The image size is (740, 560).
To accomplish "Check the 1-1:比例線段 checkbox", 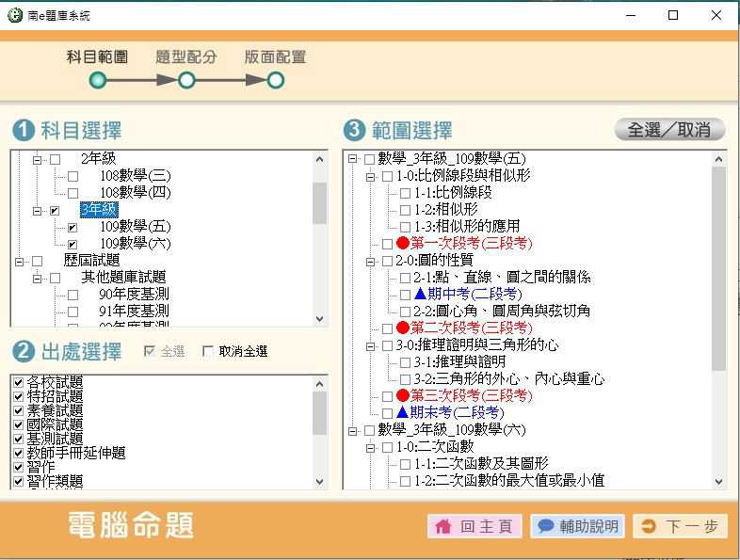I will [x=405, y=193].
